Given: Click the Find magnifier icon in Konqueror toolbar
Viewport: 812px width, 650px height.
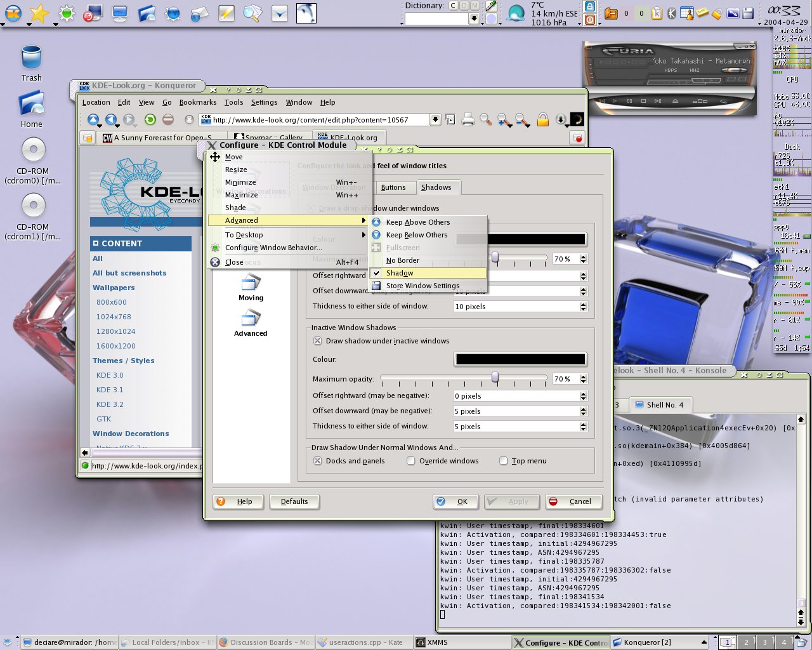Looking at the screenshot, I should pos(486,119).
